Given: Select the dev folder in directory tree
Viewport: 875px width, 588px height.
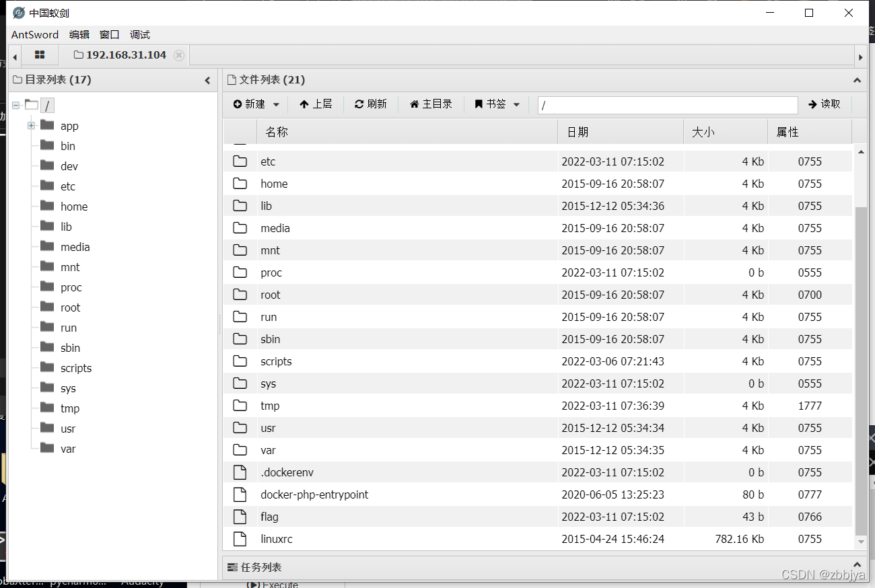Looking at the screenshot, I should point(69,166).
